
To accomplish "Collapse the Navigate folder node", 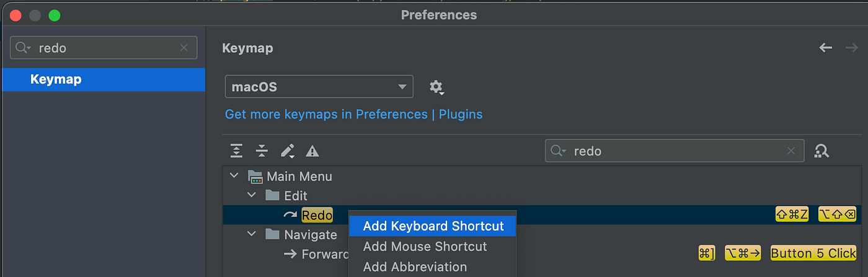I will [x=252, y=234].
